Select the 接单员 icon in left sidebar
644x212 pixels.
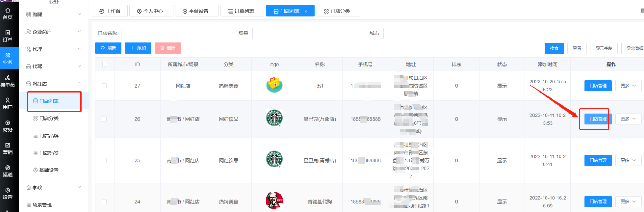(8, 81)
